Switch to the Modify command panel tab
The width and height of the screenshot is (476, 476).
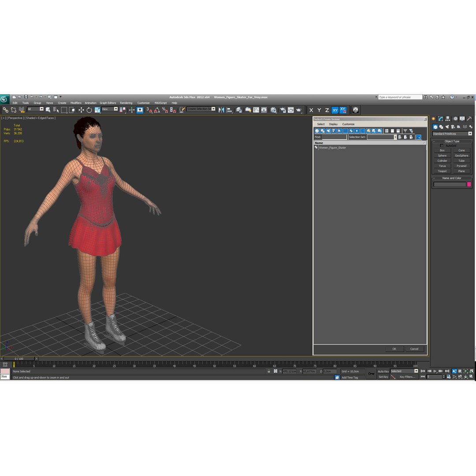pos(441,119)
